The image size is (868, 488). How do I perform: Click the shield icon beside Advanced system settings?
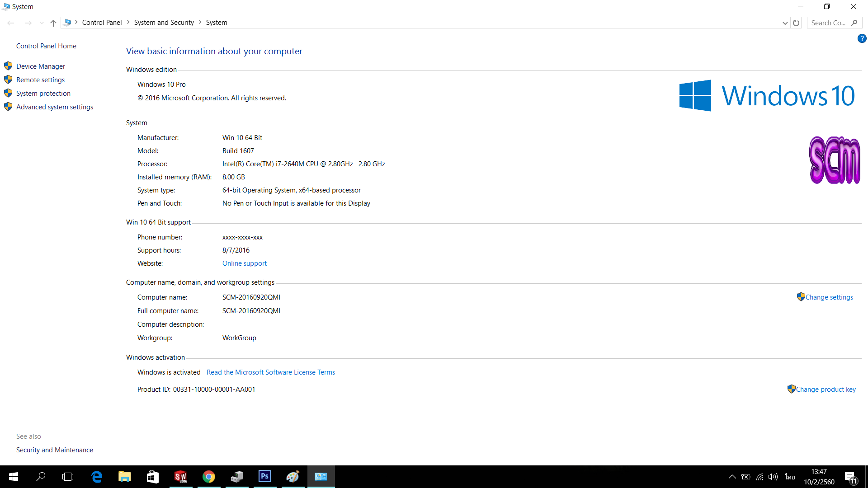point(8,107)
